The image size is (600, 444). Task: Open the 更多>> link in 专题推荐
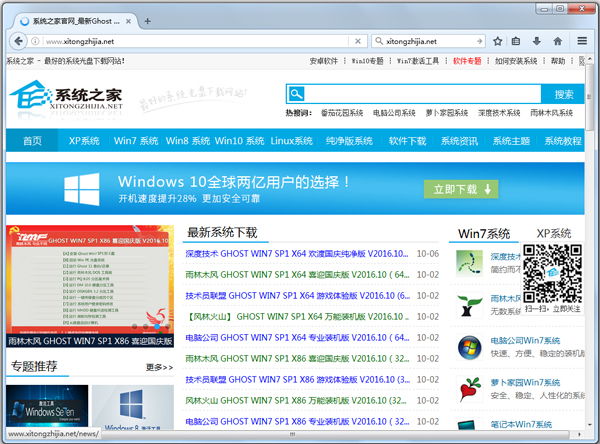[x=159, y=367]
